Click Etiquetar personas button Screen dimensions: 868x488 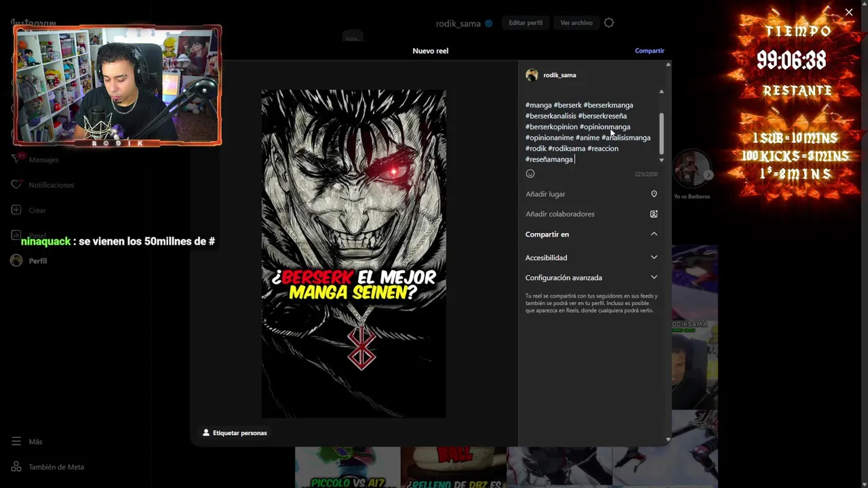point(235,432)
